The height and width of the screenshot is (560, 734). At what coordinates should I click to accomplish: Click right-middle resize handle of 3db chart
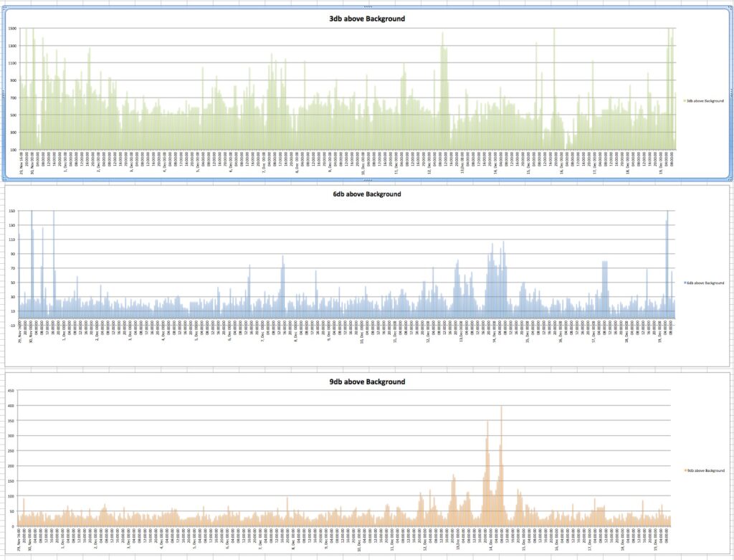(730, 94)
